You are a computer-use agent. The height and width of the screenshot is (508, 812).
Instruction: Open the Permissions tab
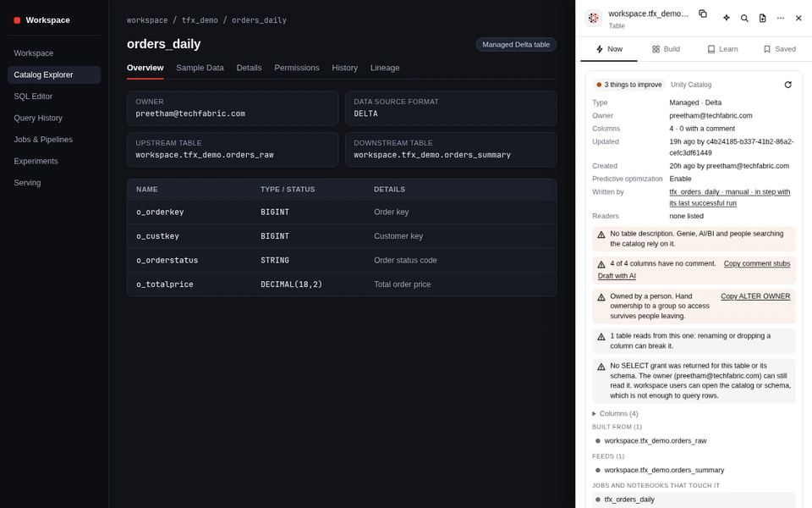coord(297,68)
